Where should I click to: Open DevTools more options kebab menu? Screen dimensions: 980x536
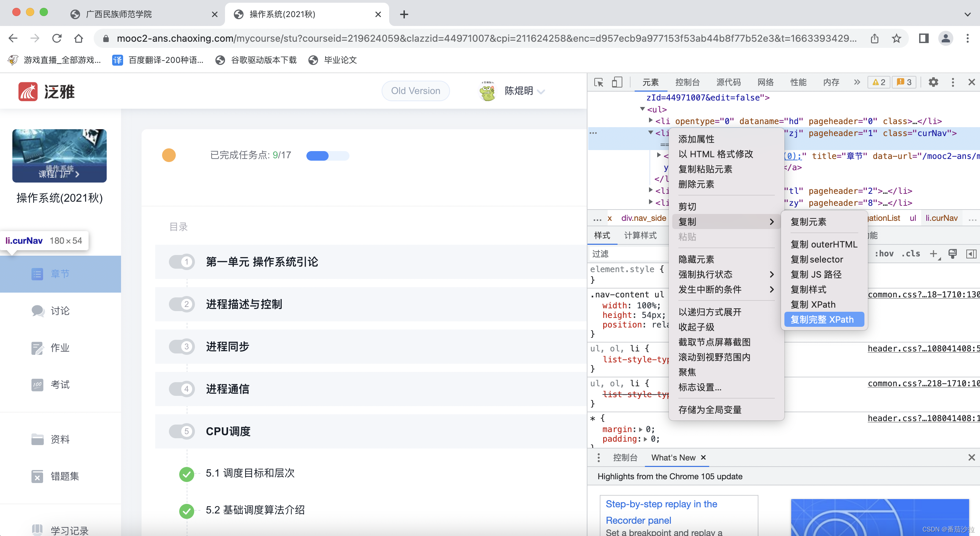click(953, 82)
